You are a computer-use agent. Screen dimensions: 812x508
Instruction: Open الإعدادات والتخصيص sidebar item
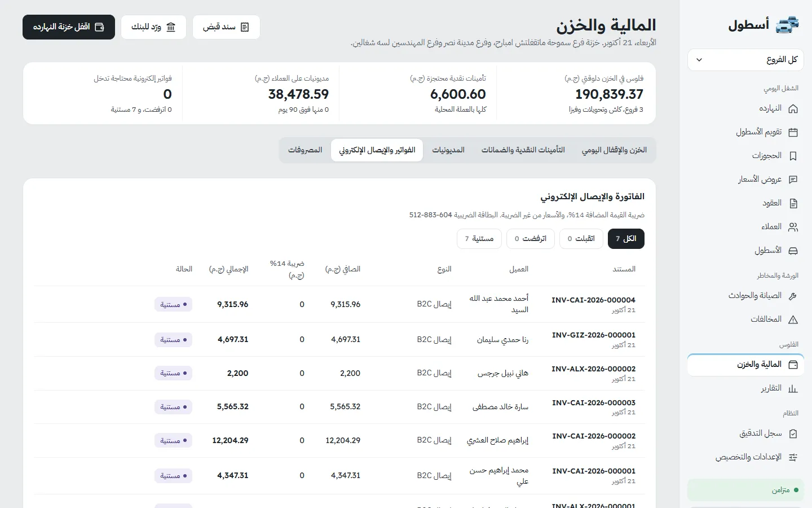745,457
